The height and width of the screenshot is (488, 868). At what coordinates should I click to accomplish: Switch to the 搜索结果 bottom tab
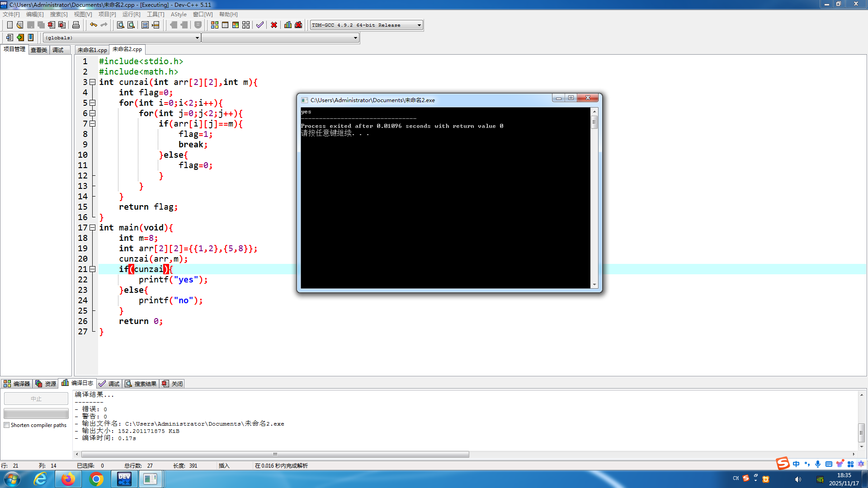[x=141, y=384]
